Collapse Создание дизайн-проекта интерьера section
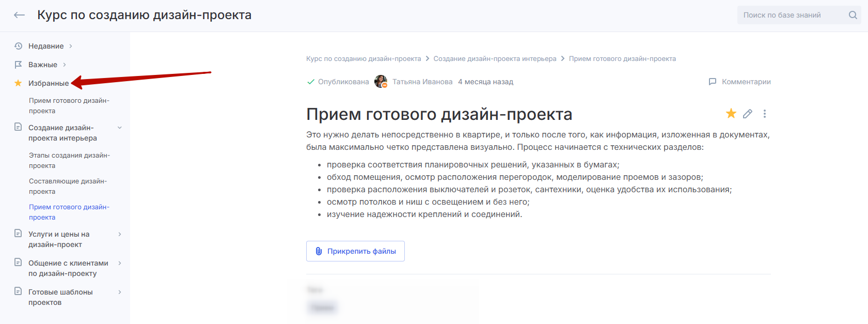 pos(119,128)
